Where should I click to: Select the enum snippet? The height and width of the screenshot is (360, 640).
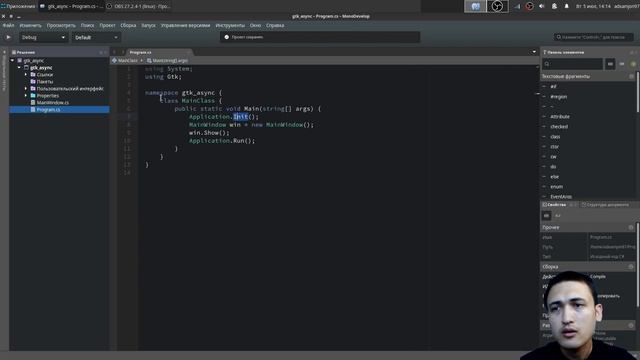pyautogui.click(x=556, y=187)
